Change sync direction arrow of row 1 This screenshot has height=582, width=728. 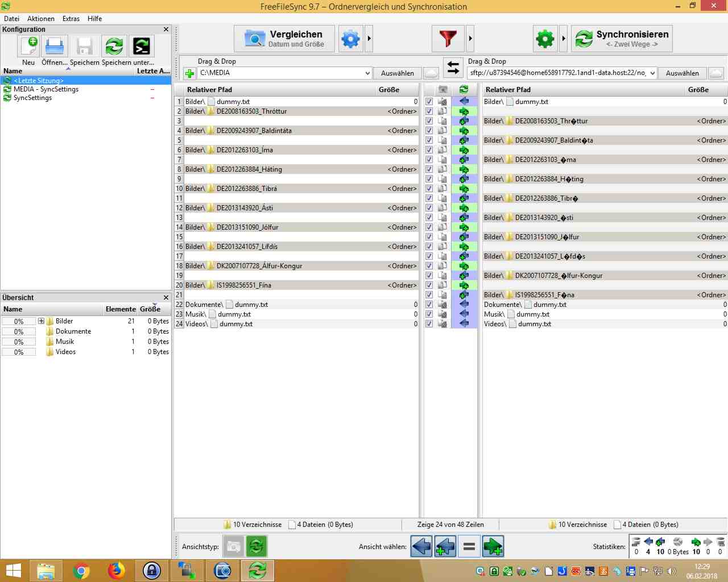click(464, 102)
